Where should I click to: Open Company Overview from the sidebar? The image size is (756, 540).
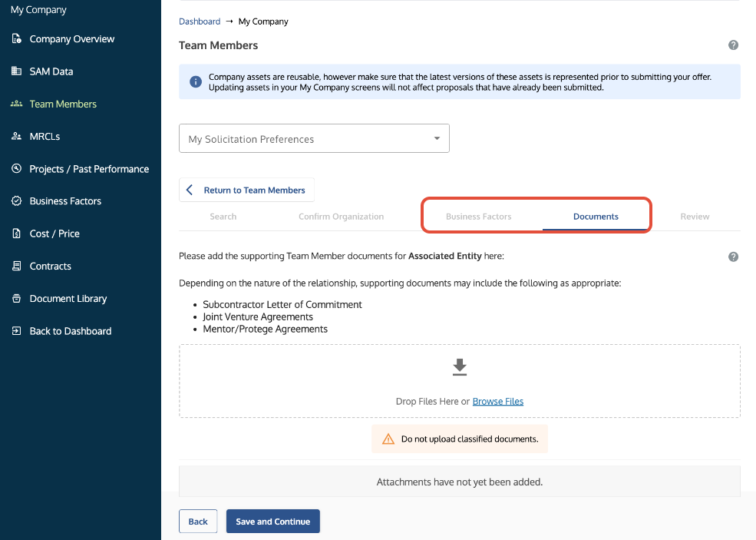pyautogui.click(x=71, y=38)
